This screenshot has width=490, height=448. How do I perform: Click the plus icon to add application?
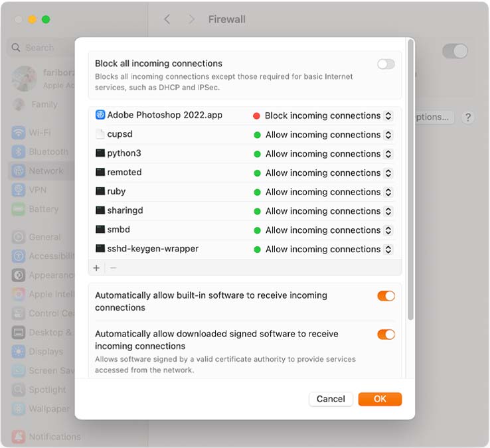96,268
